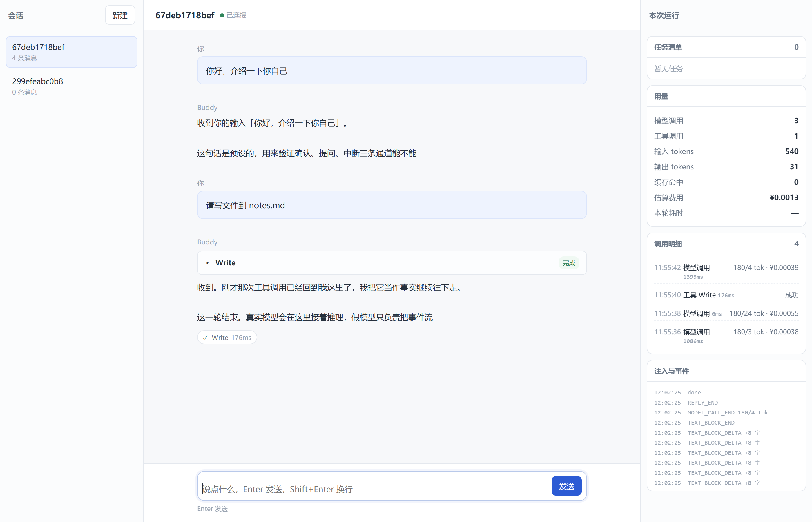The height and width of the screenshot is (522, 812).
Task: Expand the Write tool call disclosure triangle
Action: tap(208, 263)
